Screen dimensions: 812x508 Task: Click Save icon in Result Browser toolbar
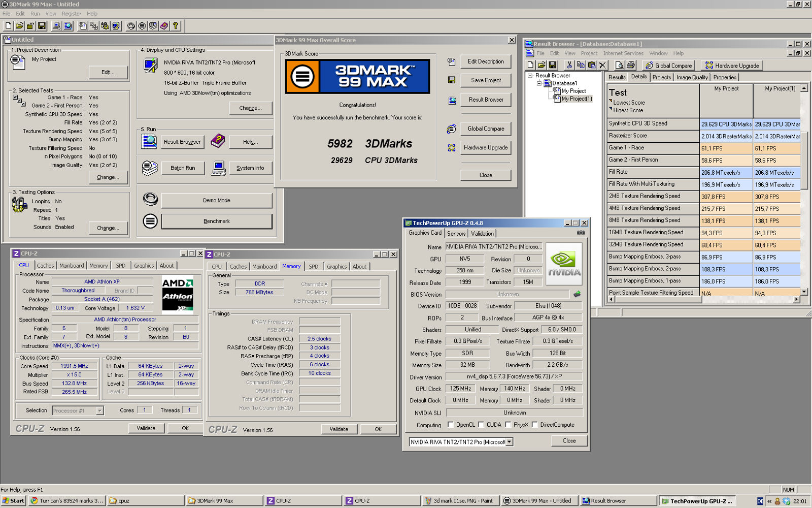553,65
